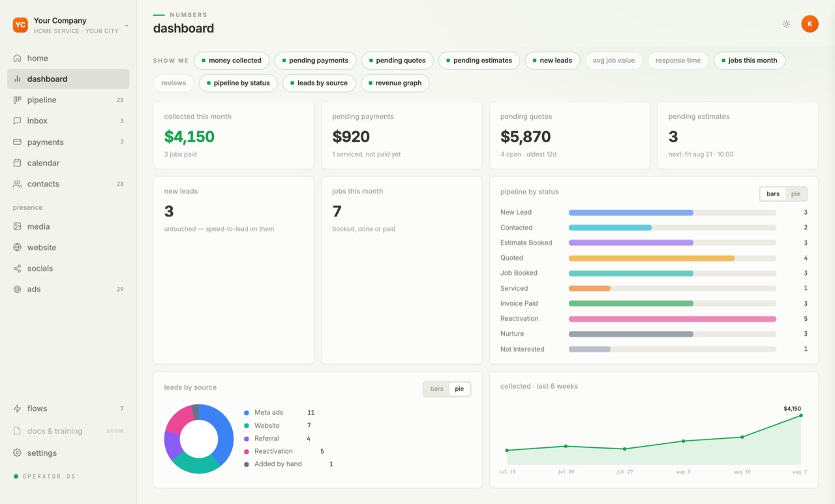Enable the avg job value chip
Image resolution: width=835 pixels, height=504 pixels.
614,61
